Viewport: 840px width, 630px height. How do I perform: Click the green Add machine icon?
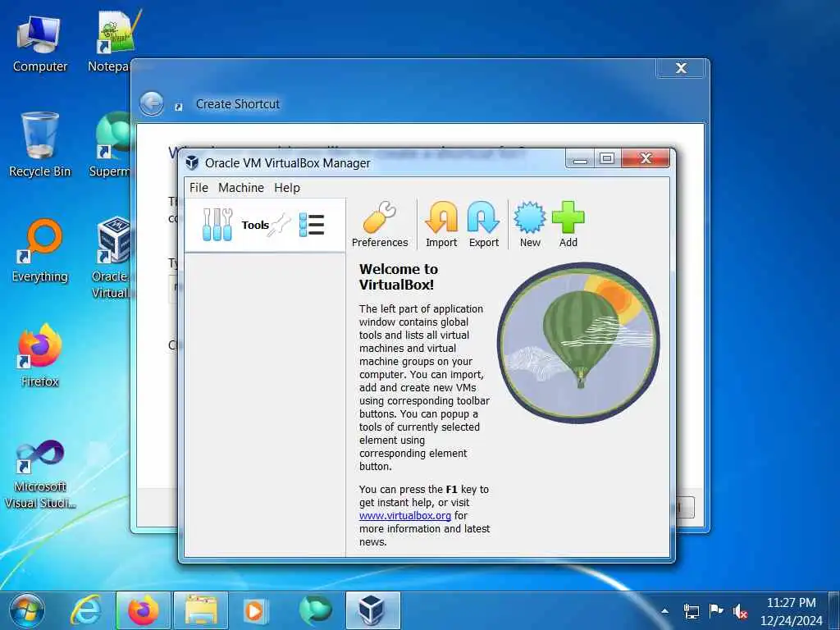(x=568, y=225)
